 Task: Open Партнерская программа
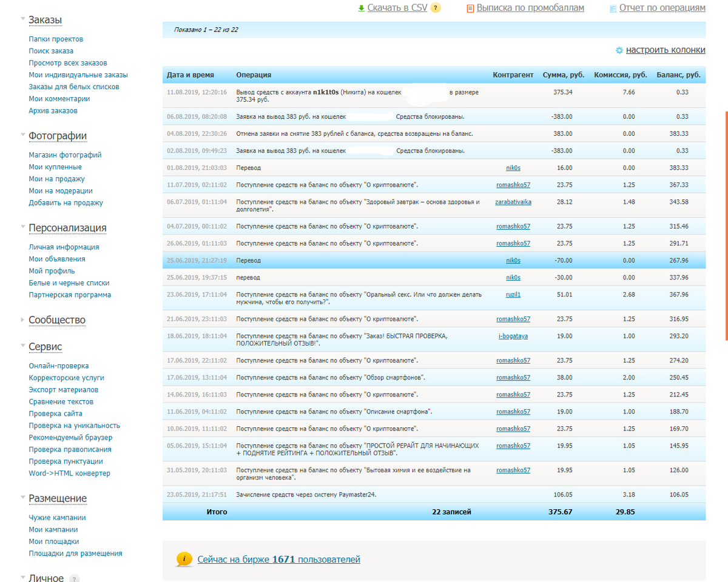click(x=70, y=295)
